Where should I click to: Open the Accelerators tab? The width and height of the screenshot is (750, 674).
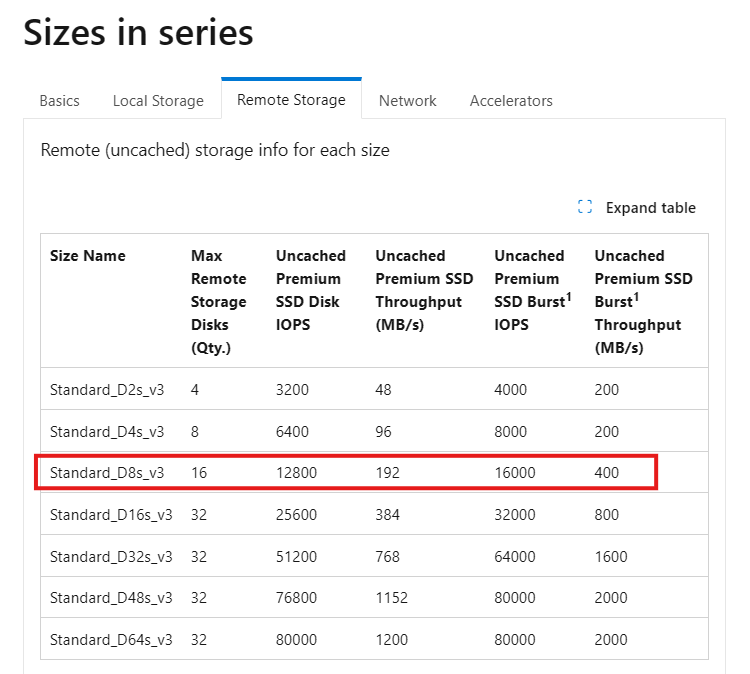pyautogui.click(x=511, y=101)
